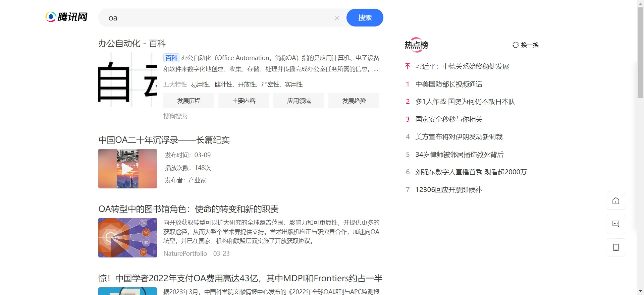Select the 主要内容 tab

tap(244, 101)
